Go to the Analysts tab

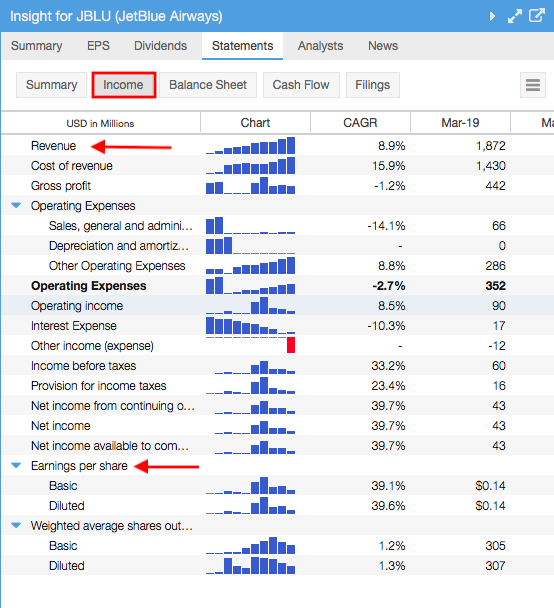[320, 46]
